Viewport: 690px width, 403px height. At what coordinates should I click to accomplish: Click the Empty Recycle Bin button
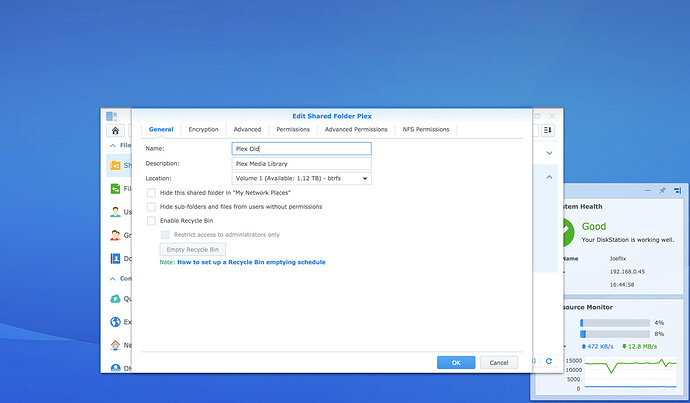pyautogui.click(x=193, y=249)
